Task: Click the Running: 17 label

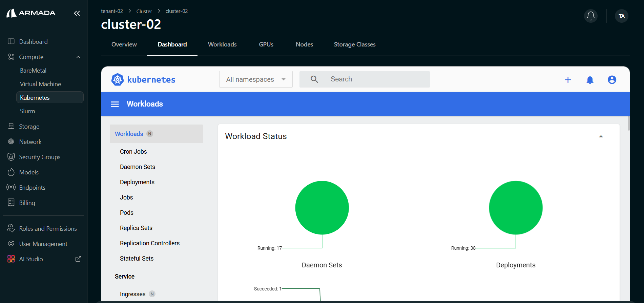Action: click(270, 248)
